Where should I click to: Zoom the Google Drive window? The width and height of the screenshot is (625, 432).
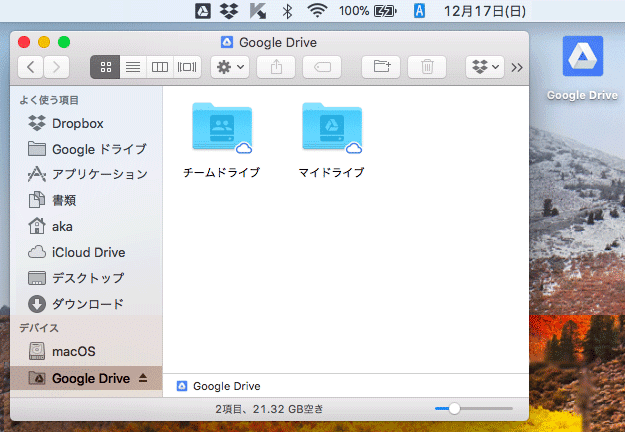[x=64, y=42]
